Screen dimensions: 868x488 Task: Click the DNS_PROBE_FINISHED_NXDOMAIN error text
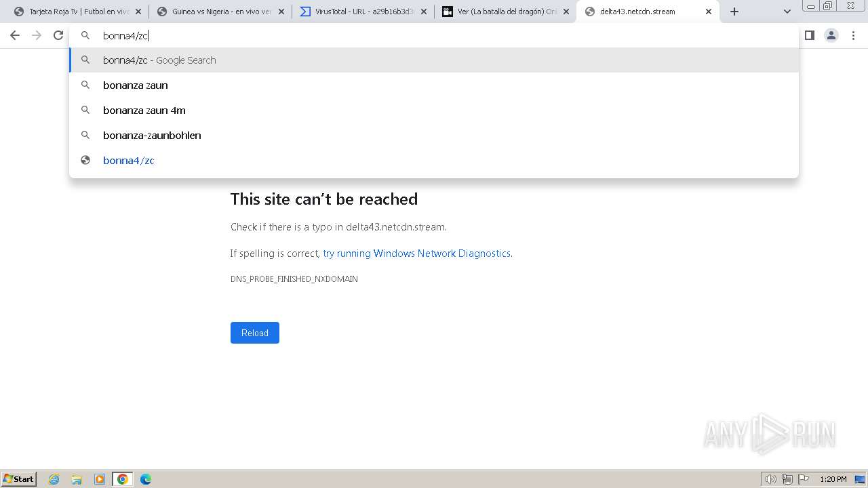coord(294,279)
